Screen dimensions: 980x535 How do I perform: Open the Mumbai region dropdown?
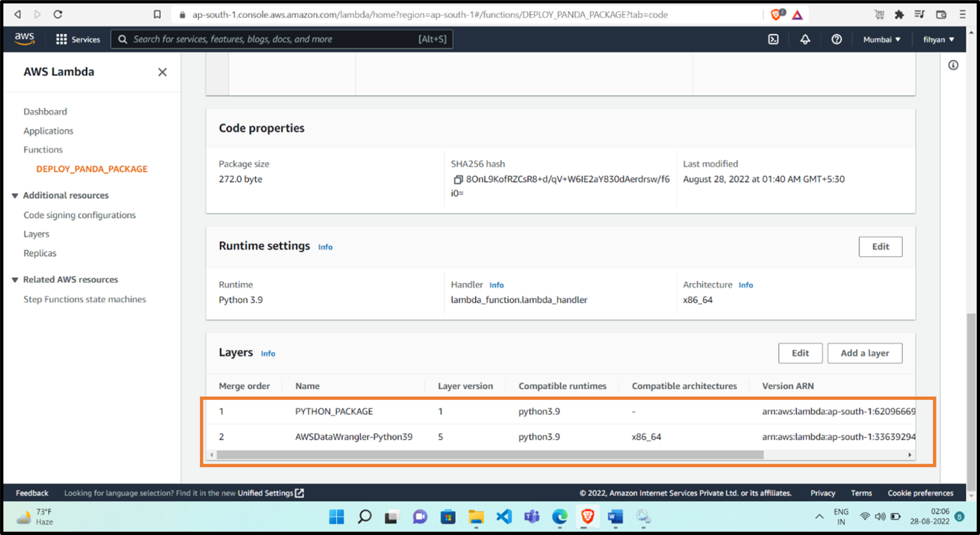tap(880, 39)
